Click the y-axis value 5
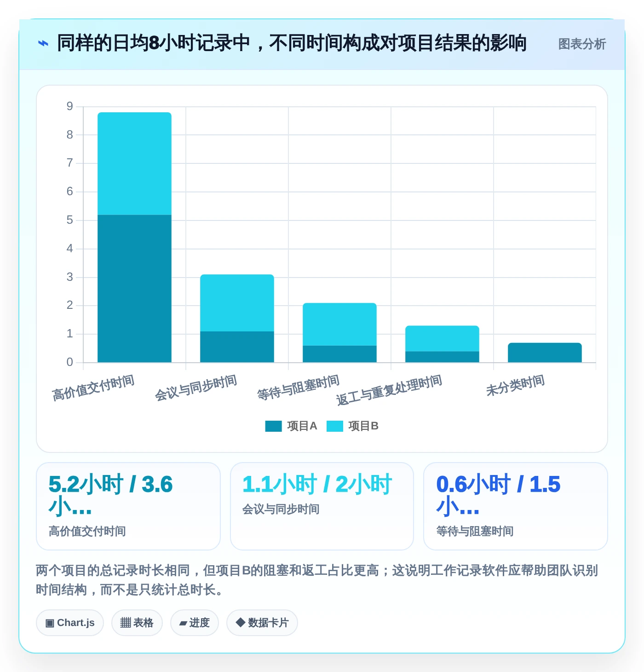 pos(69,220)
